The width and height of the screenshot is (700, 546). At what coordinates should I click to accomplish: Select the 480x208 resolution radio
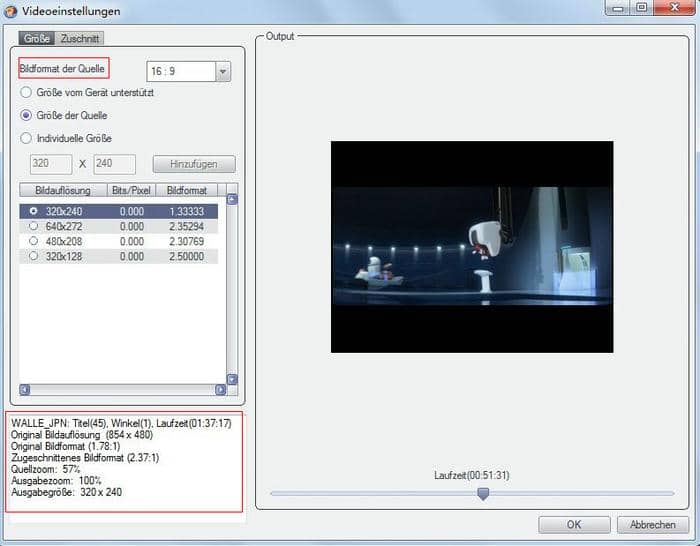(33, 241)
